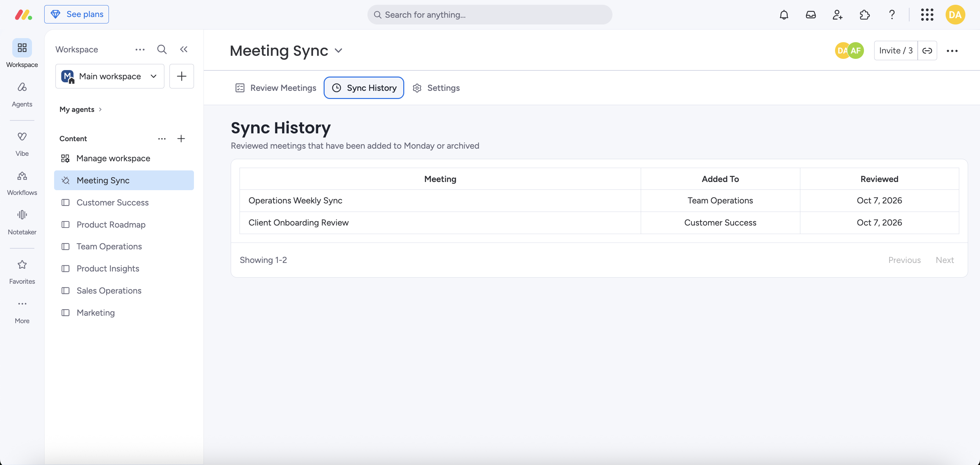
Task: Open Notetaker in the left rail
Action: (22, 222)
